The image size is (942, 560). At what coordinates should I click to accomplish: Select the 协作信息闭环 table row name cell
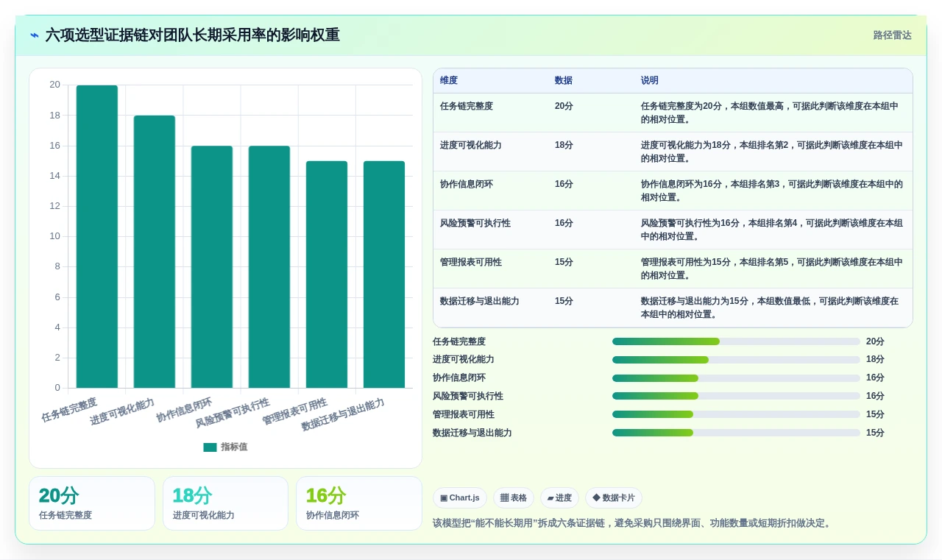(467, 184)
